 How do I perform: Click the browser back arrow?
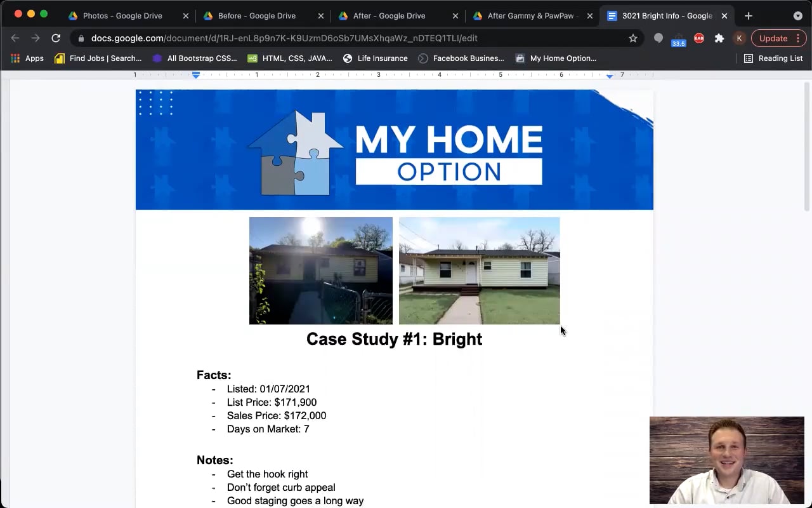(15, 38)
